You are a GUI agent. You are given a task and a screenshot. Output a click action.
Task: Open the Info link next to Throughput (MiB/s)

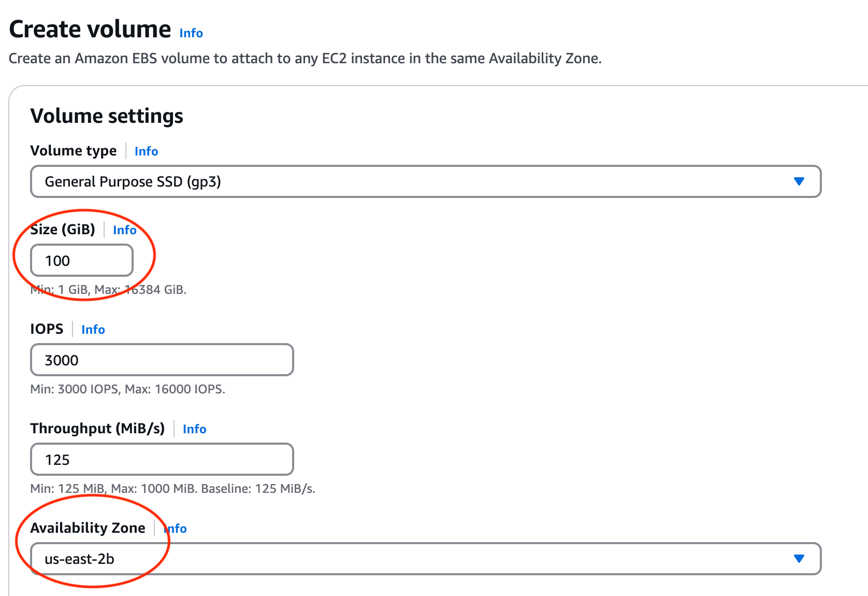[194, 429]
